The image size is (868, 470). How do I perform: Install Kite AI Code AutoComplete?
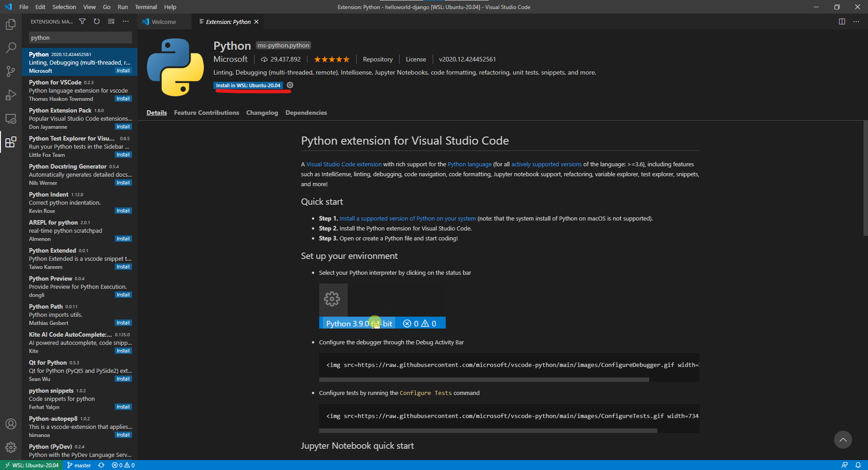tap(123, 351)
